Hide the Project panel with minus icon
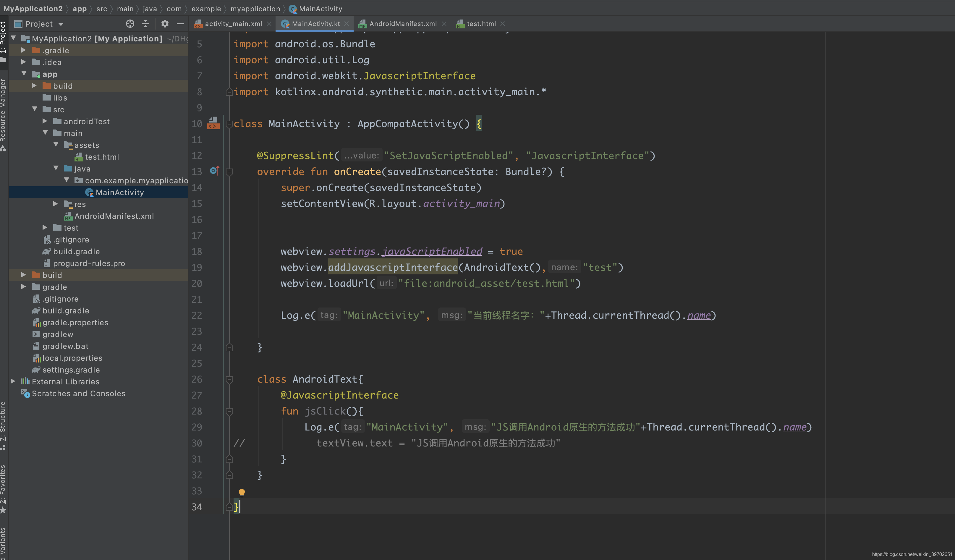 180,24
